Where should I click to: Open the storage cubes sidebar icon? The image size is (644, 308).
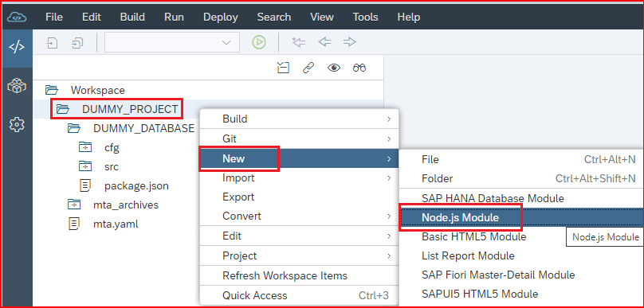coord(17,86)
